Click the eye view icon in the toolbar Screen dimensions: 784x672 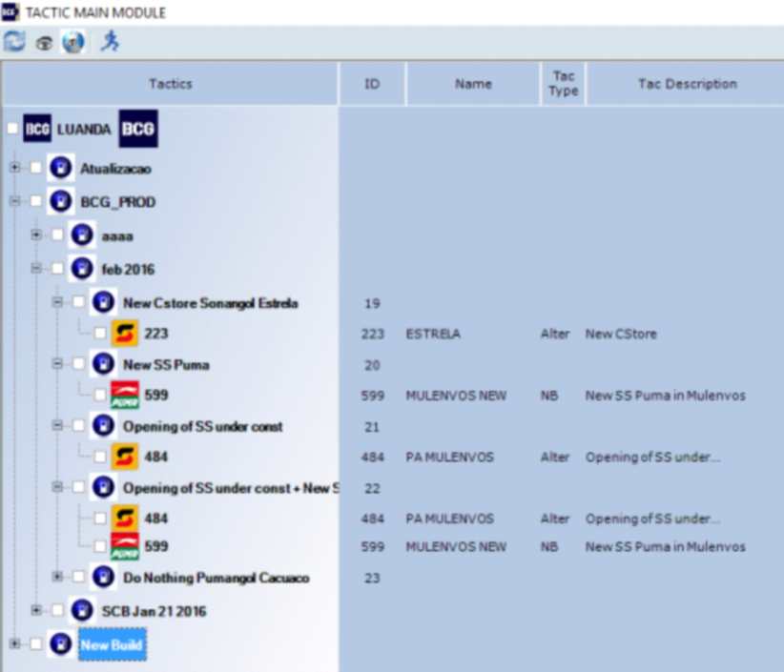coord(44,44)
